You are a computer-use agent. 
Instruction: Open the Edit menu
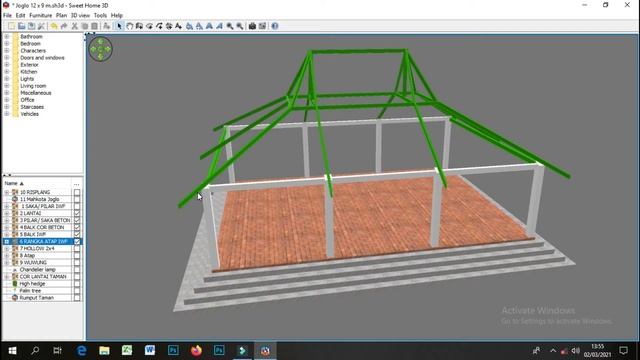coord(20,16)
